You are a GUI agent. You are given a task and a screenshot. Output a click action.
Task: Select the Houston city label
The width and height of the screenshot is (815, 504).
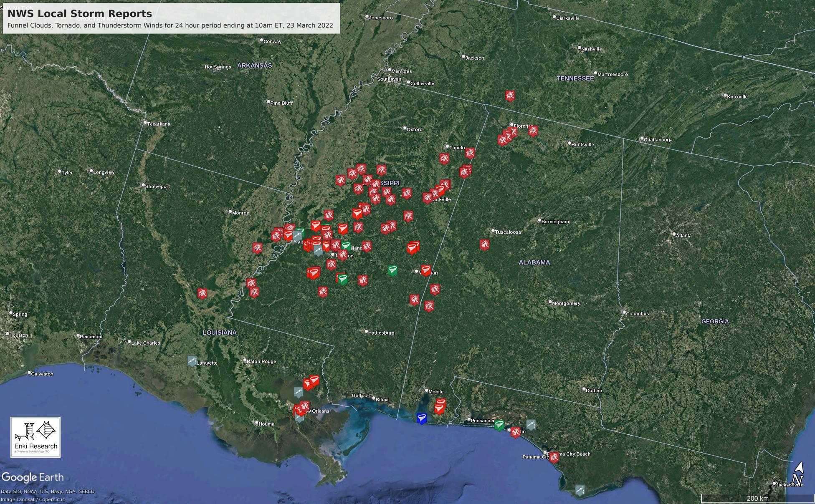(x=18, y=335)
